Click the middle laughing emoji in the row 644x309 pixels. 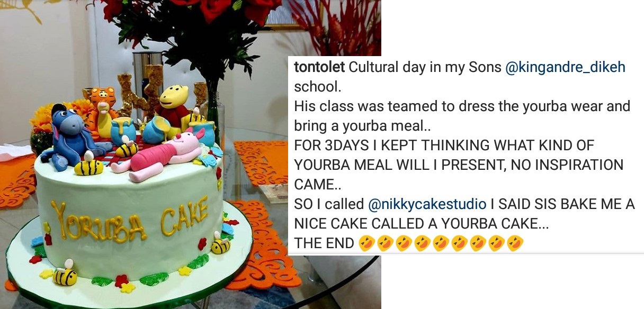click(x=441, y=243)
